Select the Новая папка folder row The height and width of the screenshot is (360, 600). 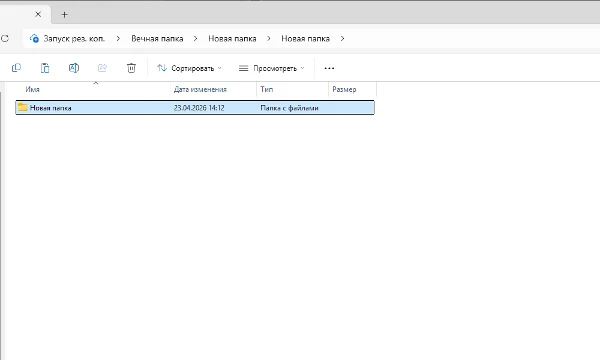click(195, 108)
